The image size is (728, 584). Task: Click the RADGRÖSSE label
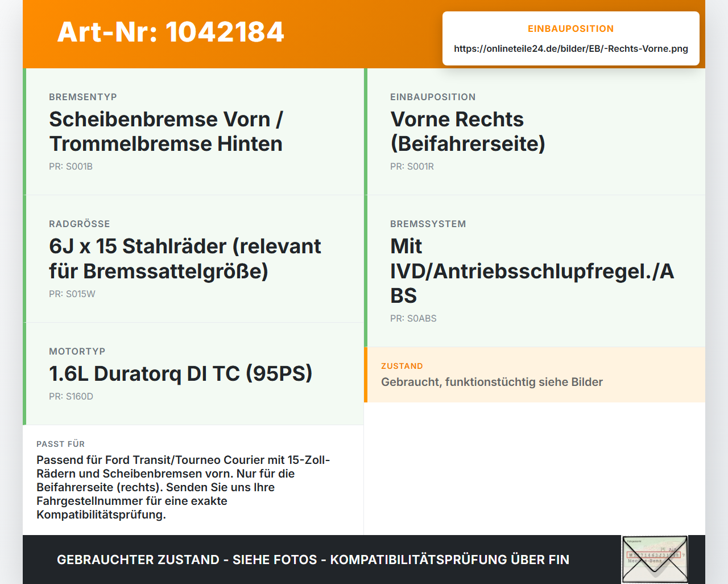[80, 224]
